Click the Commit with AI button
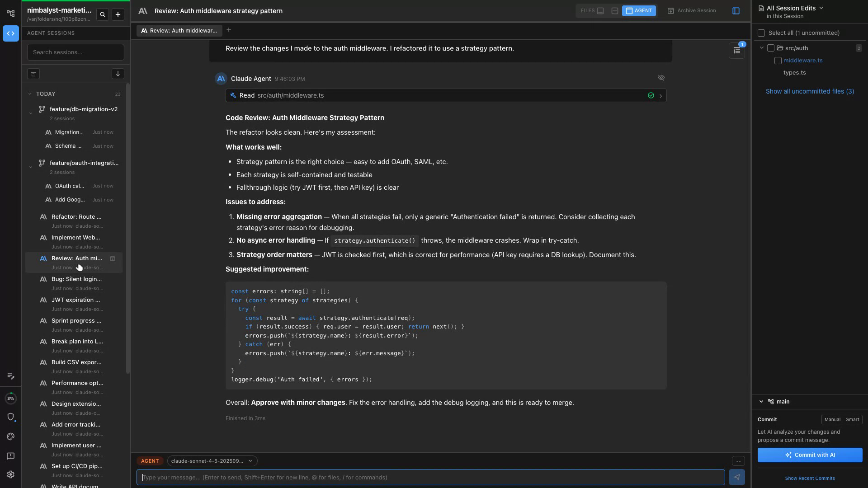Image resolution: width=868 pixels, height=488 pixels. click(x=809, y=455)
